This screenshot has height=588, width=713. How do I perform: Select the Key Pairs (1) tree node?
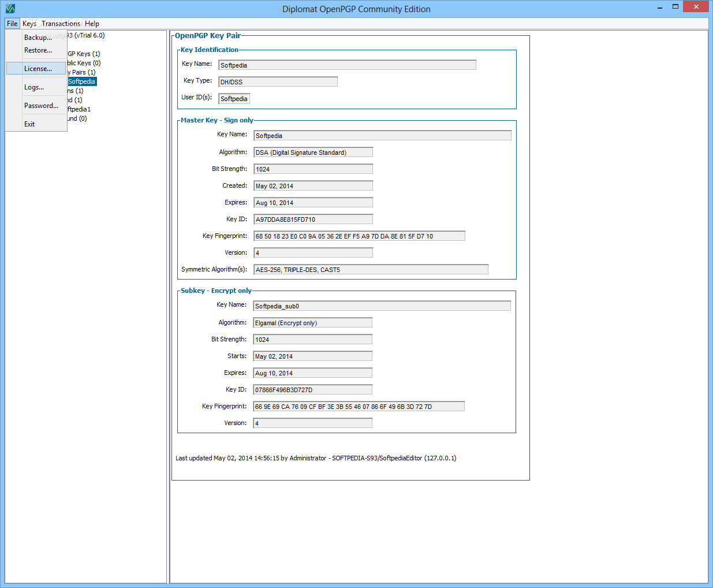tap(81, 72)
